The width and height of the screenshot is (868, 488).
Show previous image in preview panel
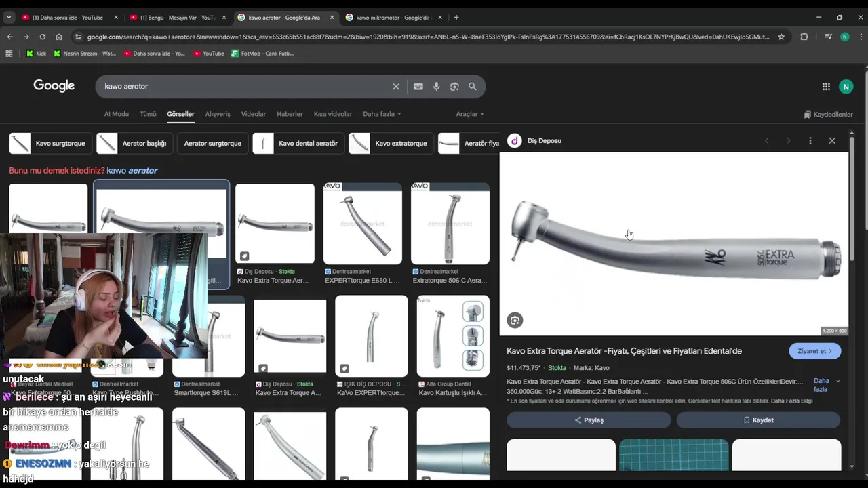(767, 140)
